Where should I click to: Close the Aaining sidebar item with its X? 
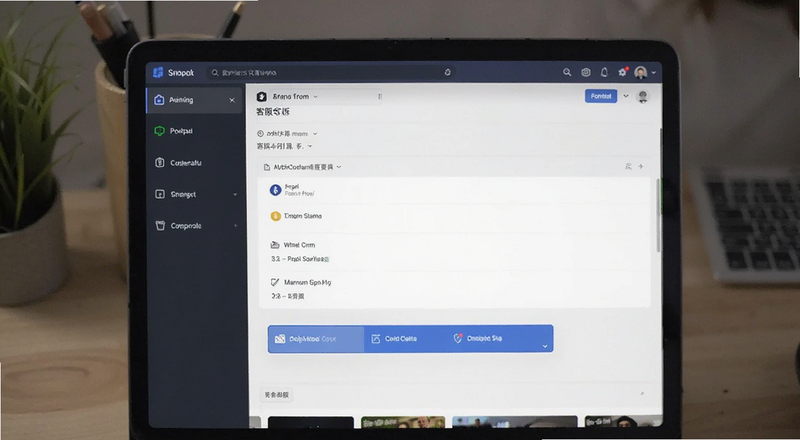[x=232, y=101]
